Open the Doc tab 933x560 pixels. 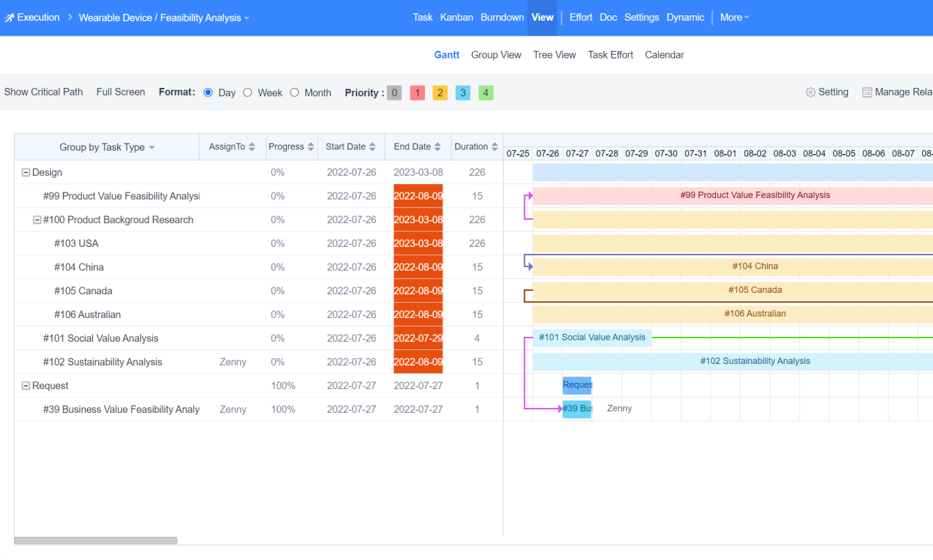click(609, 17)
